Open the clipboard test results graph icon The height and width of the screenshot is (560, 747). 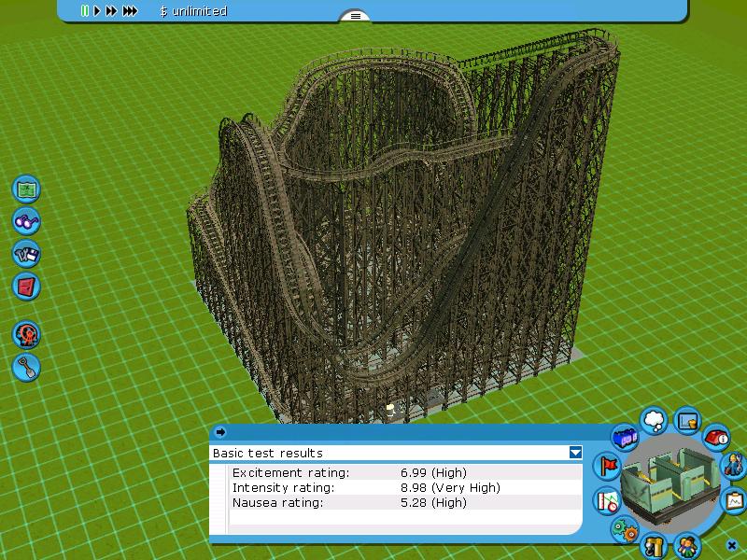point(735,501)
